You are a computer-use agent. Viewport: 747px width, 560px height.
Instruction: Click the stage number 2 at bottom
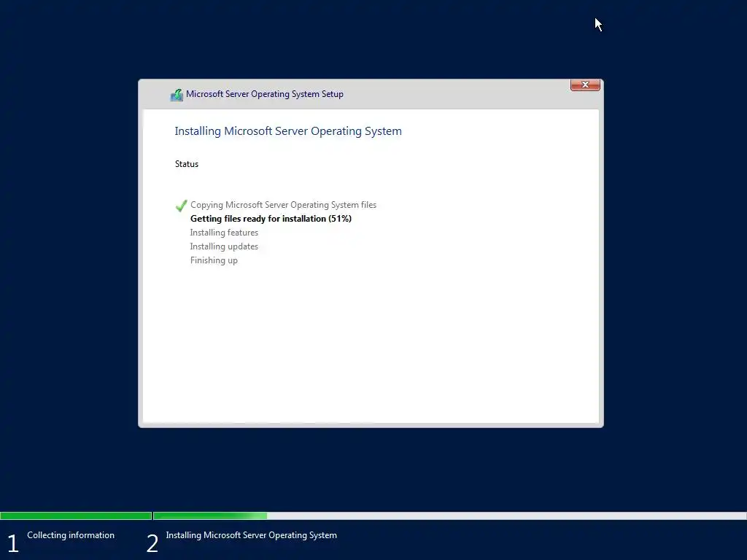tap(152, 544)
